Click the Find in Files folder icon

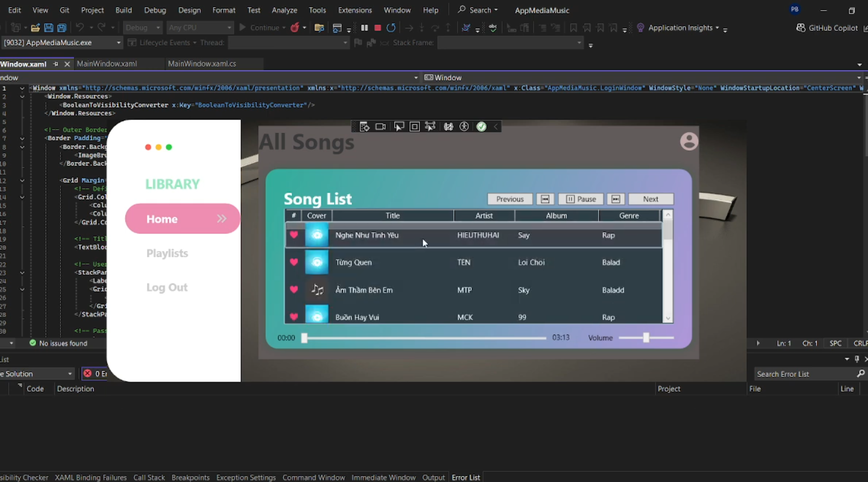319,28
